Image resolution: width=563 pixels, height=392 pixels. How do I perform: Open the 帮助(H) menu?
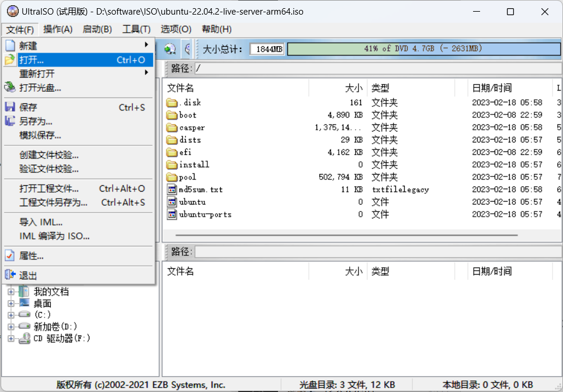coord(217,29)
